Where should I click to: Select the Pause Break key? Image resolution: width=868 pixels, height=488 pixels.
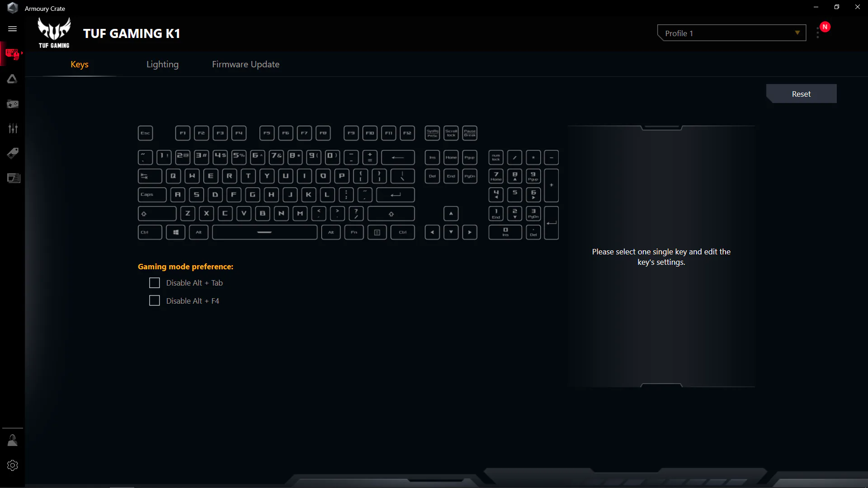pyautogui.click(x=470, y=133)
